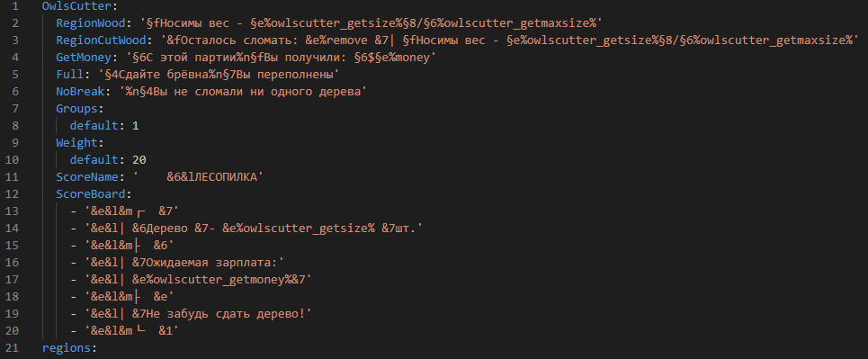Click the default value 1 under Groups
The width and height of the screenshot is (868, 359).
click(x=136, y=126)
